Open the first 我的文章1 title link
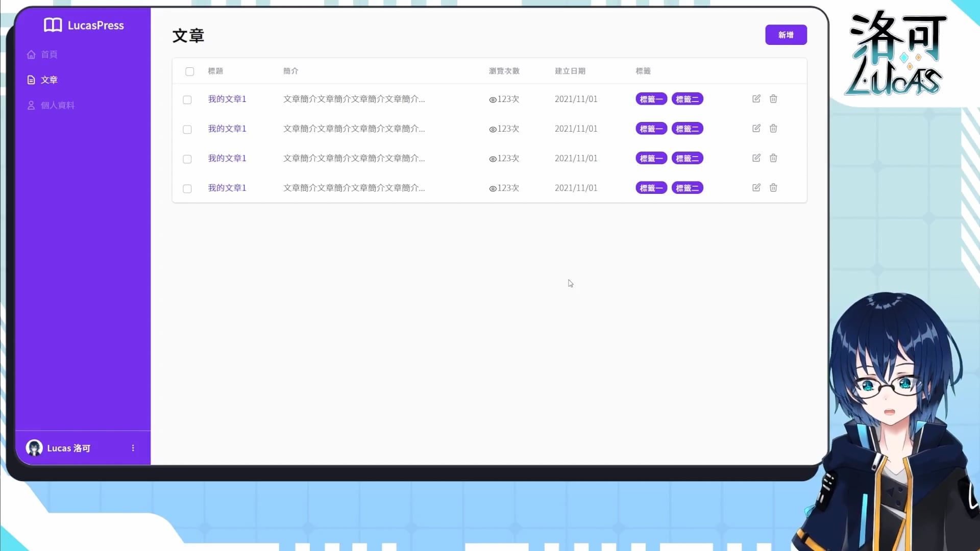Screen dimensions: 980x551 point(227,99)
